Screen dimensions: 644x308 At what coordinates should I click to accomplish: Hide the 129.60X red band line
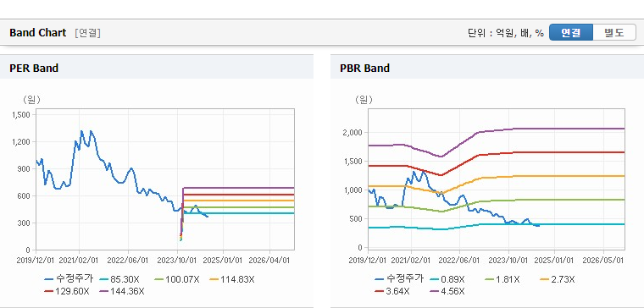click(x=67, y=291)
